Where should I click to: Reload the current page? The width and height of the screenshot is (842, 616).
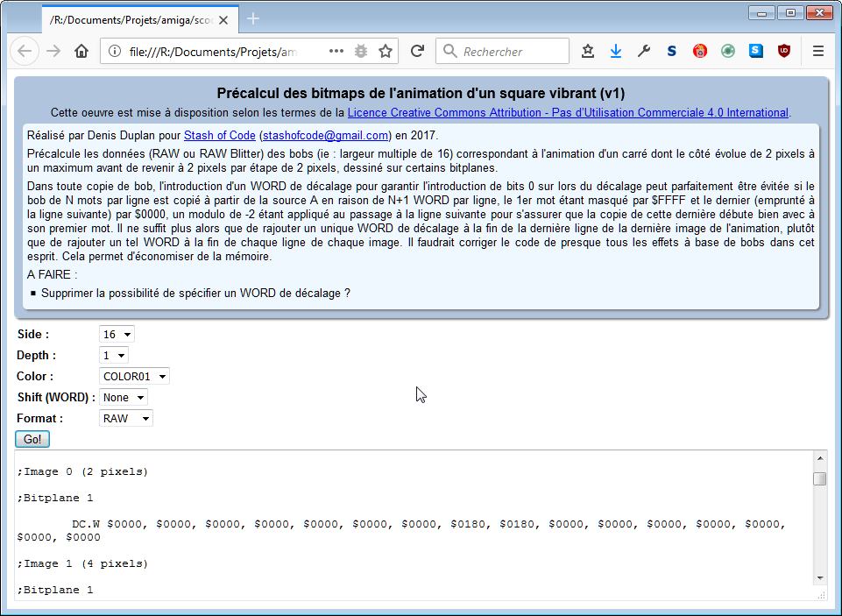click(x=417, y=51)
